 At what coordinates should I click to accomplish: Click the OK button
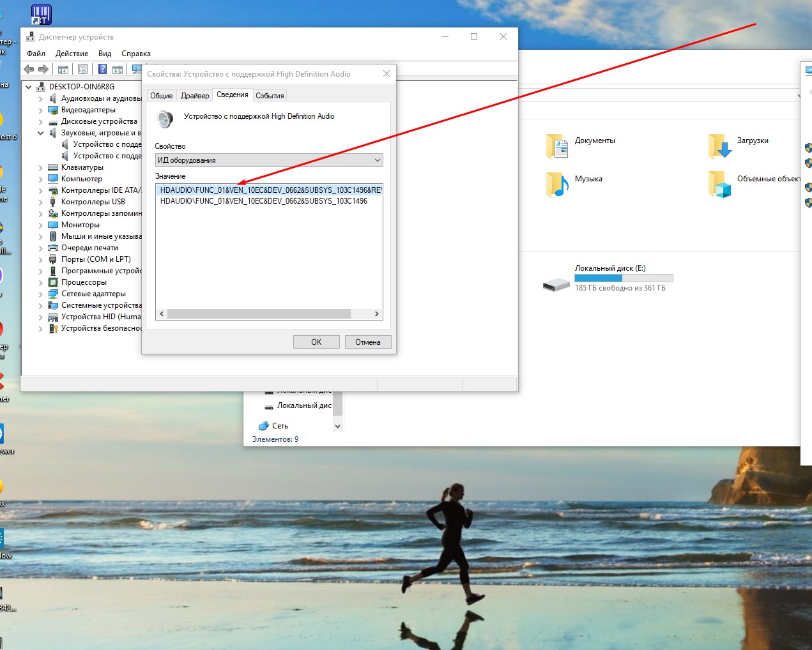click(x=316, y=342)
